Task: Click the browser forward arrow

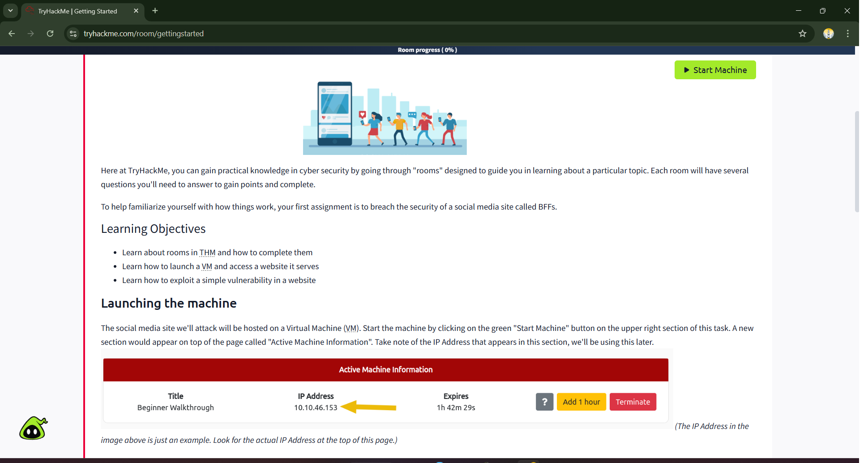Action: click(30, 34)
